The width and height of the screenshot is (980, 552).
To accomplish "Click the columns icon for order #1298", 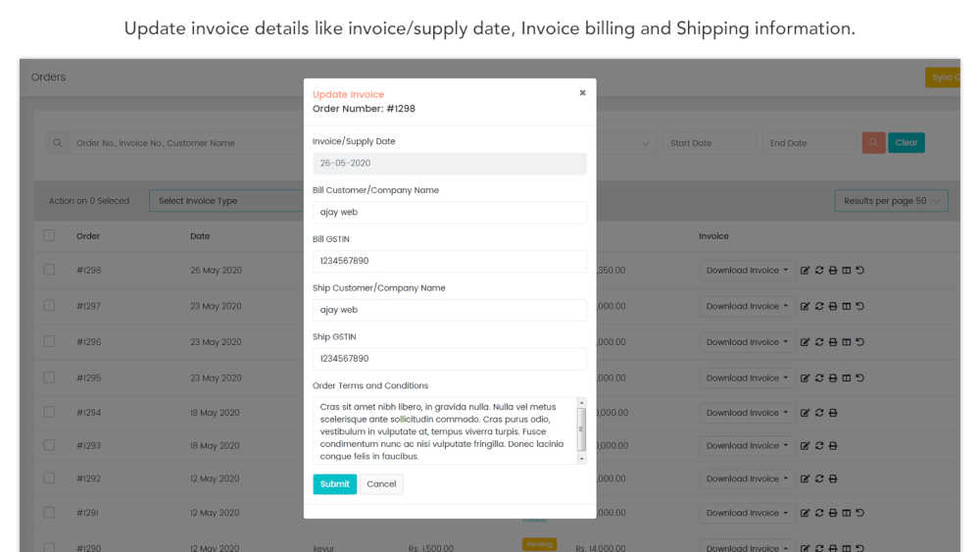I will tap(847, 270).
